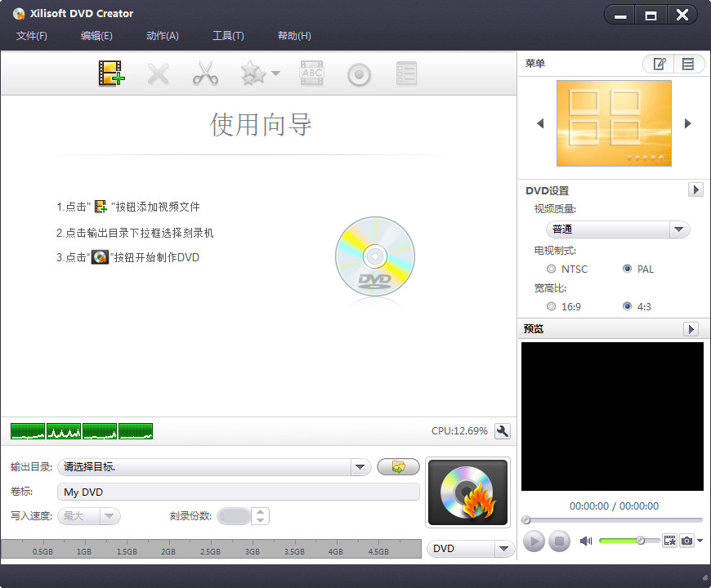The image size is (711, 588).
Task: Click the Xilisoft DVD Creator app icon
Action: [19, 14]
